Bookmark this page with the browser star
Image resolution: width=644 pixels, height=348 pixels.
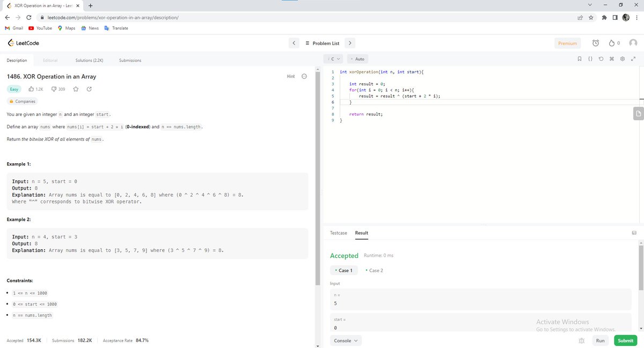tap(591, 17)
